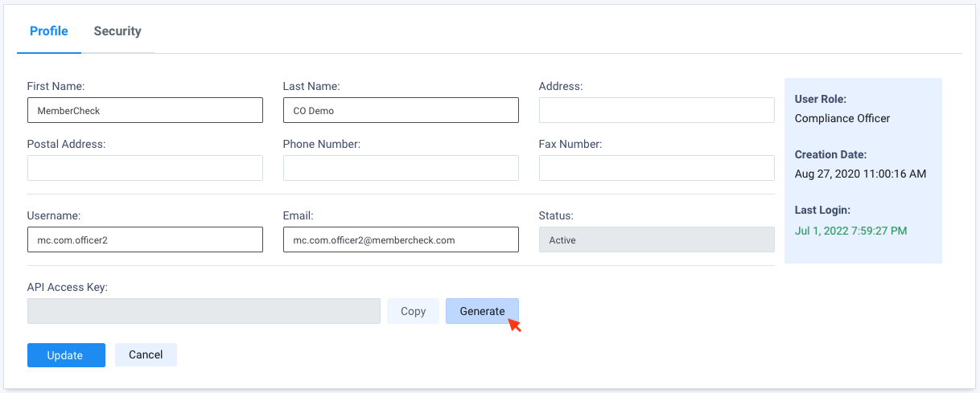The height and width of the screenshot is (393, 980).
Task: Edit the Username field
Action: click(x=145, y=239)
